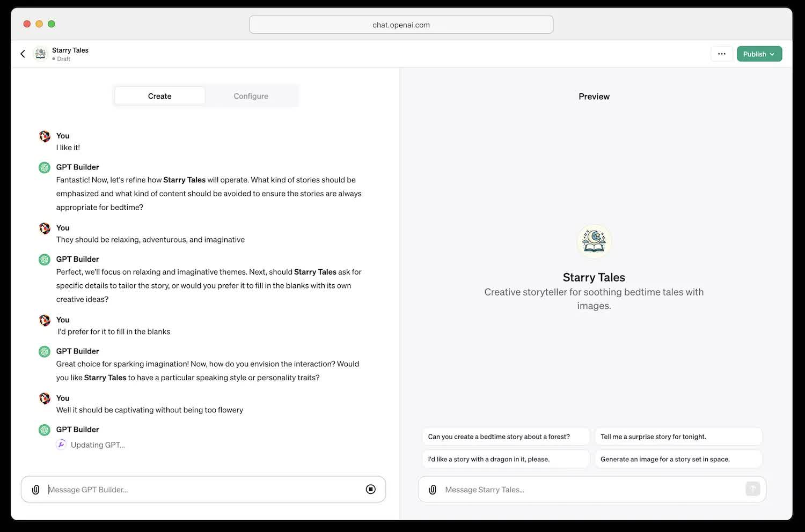Screen dimensions: 805x532
Task: Click the attach file paperclip in Preview input
Action: [x=433, y=490]
